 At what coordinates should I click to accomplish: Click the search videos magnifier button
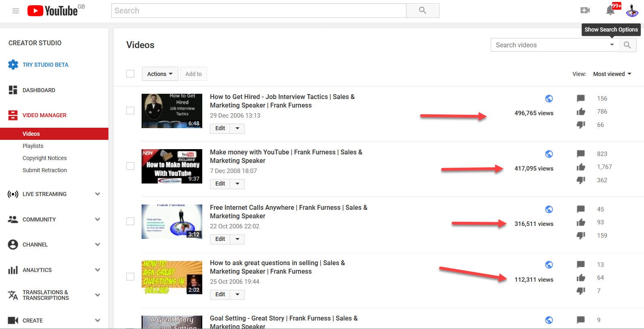[x=627, y=45]
